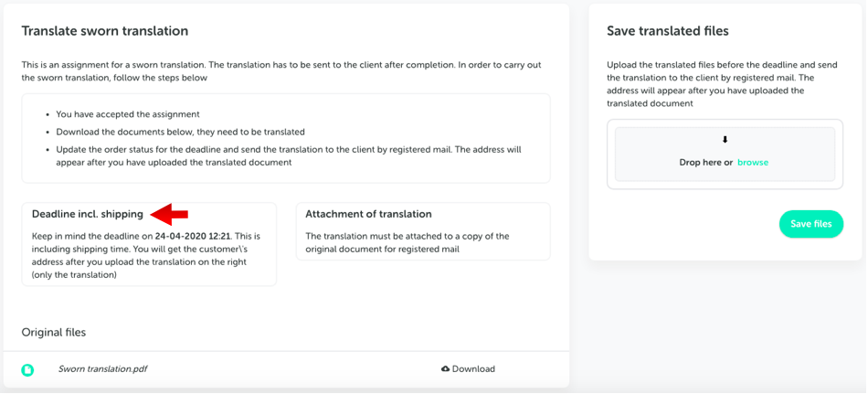
Task: Click the 'Update the order status' bullet
Action: (289, 156)
